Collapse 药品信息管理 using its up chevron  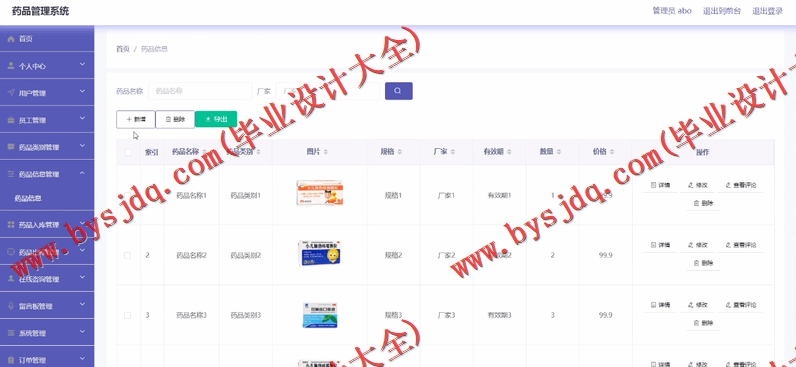click(x=82, y=173)
